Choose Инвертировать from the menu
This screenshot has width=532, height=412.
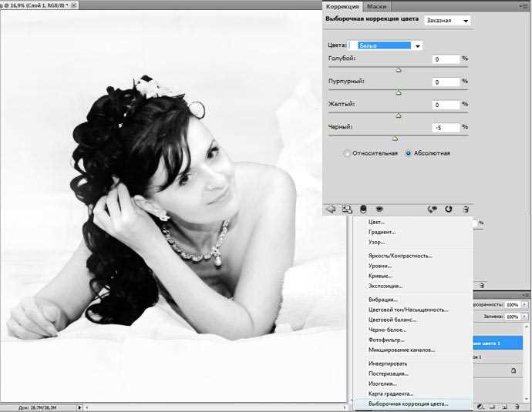388,363
